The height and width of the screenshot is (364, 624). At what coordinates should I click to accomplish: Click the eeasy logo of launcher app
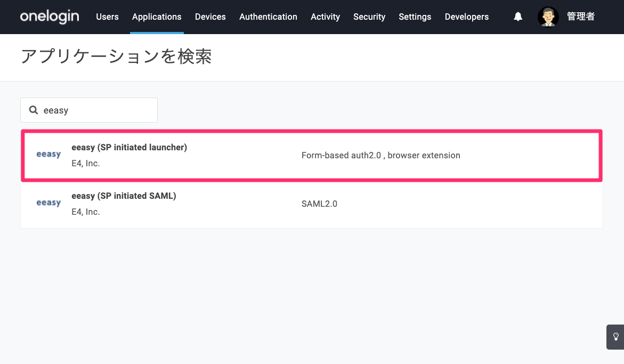(48, 155)
